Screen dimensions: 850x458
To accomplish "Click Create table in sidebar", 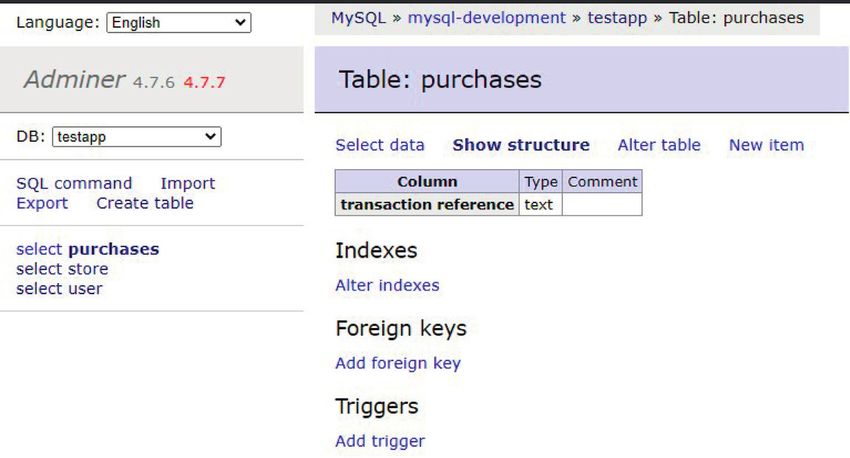I will click(x=145, y=203).
